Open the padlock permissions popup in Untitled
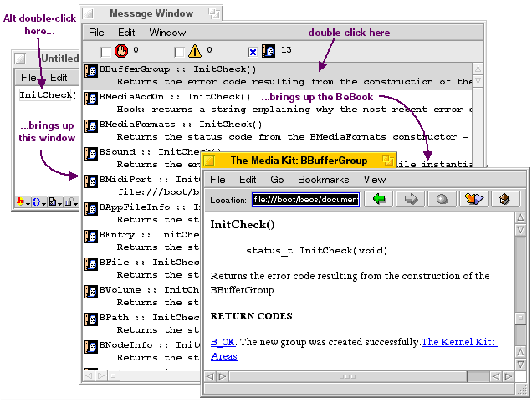532x403 pixels. coord(71,202)
